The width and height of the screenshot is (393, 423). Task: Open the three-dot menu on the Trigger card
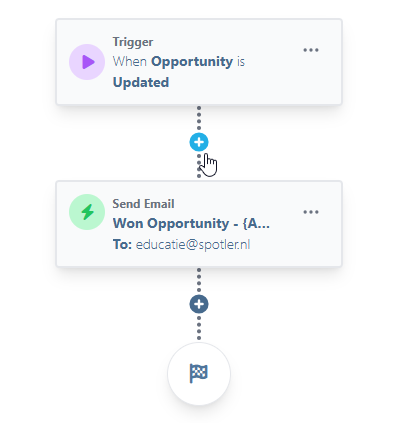[x=311, y=50]
